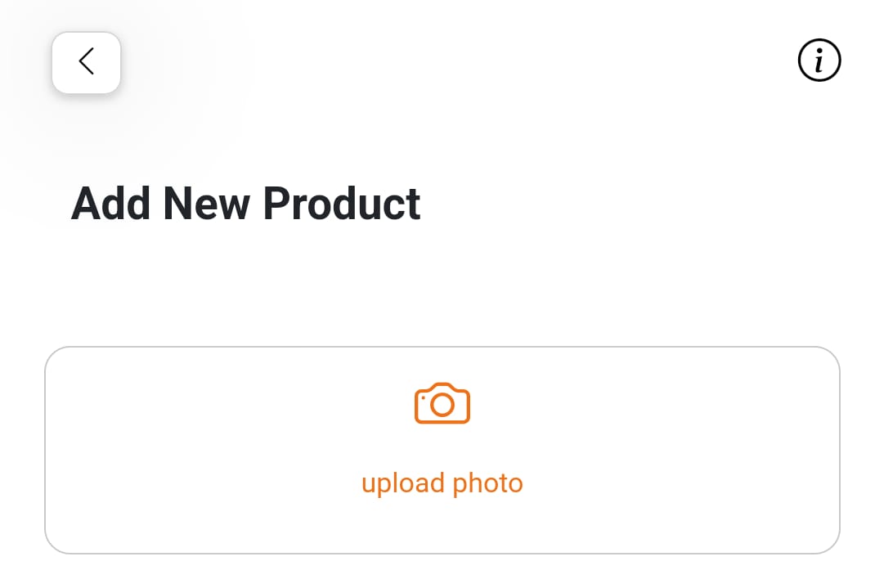This screenshot has width=875, height=588.
Task: Choose the camera symbol to add a photo
Action: click(442, 403)
